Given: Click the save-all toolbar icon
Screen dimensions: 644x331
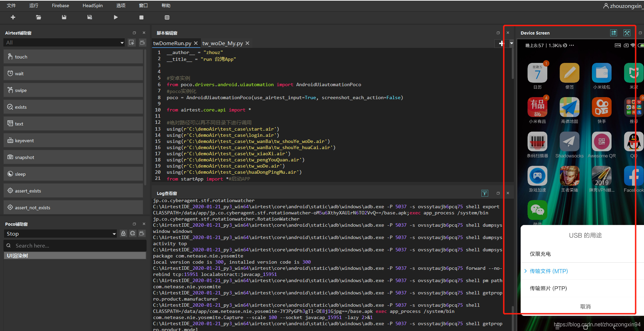Looking at the screenshot, I should [90, 17].
